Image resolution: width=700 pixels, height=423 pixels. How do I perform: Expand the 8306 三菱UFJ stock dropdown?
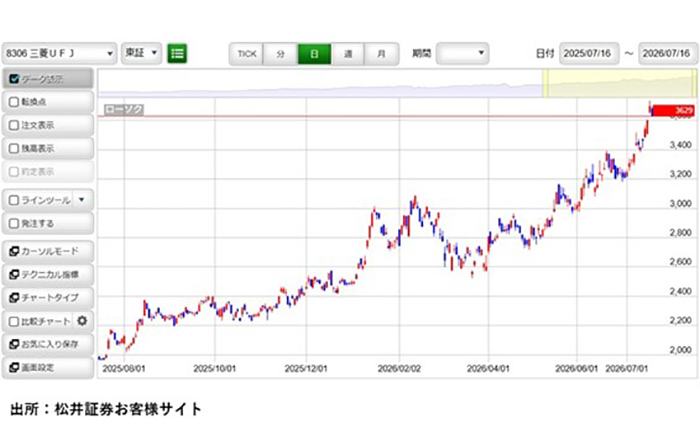point(59,54)
